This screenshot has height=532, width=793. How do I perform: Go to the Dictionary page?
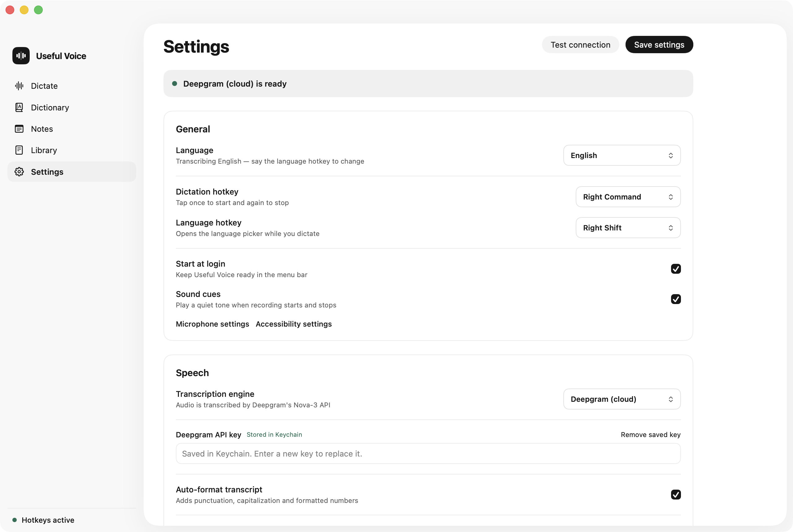(x=71, y=108)
